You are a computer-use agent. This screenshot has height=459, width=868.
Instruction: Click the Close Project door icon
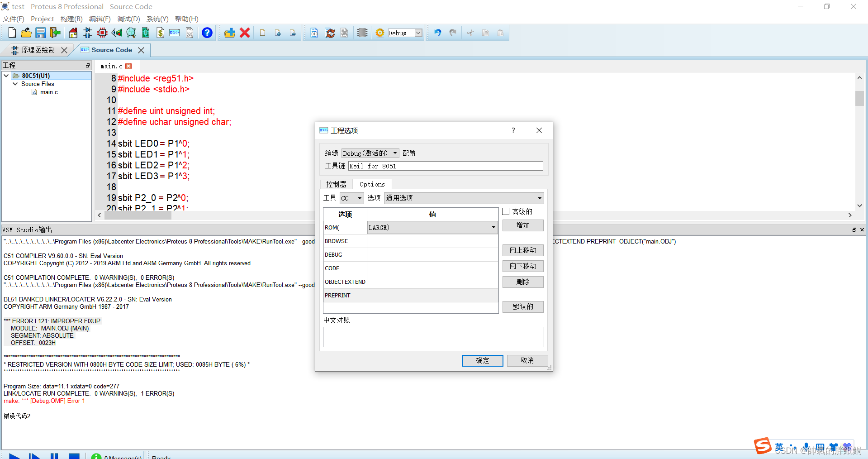[55, 33]
